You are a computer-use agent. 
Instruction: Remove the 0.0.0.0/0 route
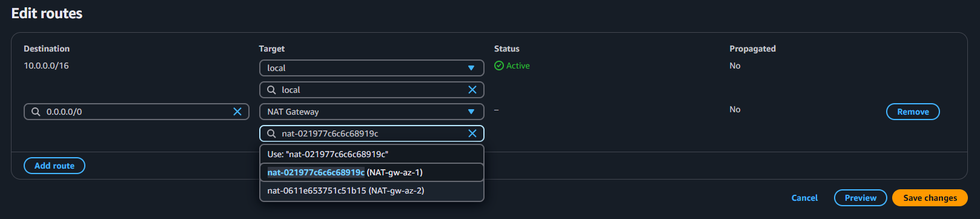point(913,112)
